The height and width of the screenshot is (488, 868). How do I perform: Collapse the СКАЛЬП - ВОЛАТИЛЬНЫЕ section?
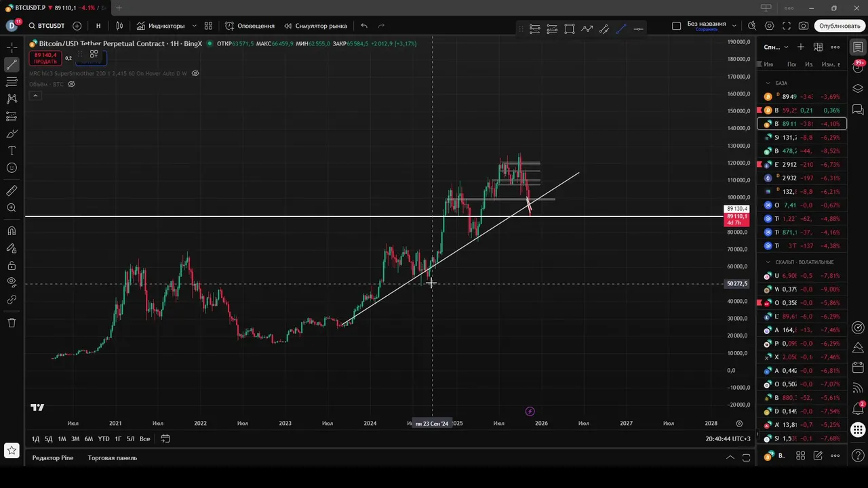(768, 262)
